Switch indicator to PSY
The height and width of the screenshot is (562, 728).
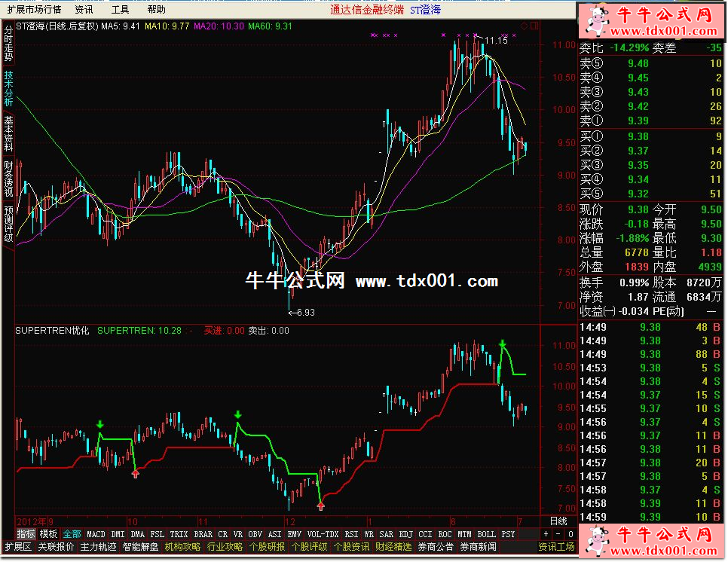[x=508, y=534]
